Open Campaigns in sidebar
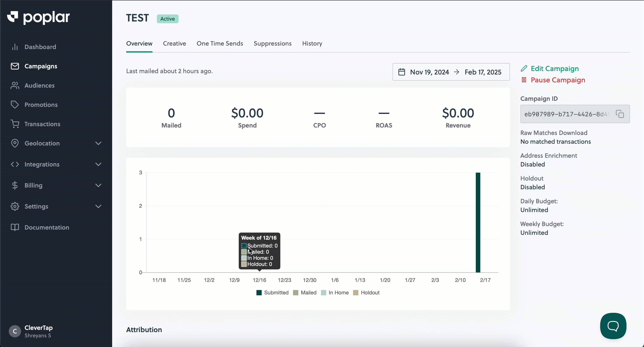This screenshot has width=644, height=347. click(x=41, y=66)
